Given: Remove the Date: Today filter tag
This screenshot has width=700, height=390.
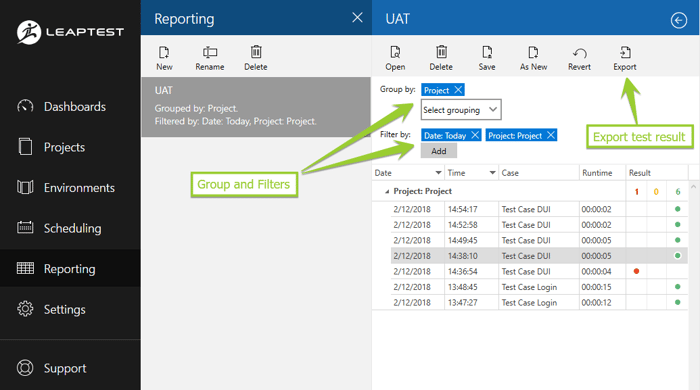Looking at the screenshot, I should (x=475, y=135).
